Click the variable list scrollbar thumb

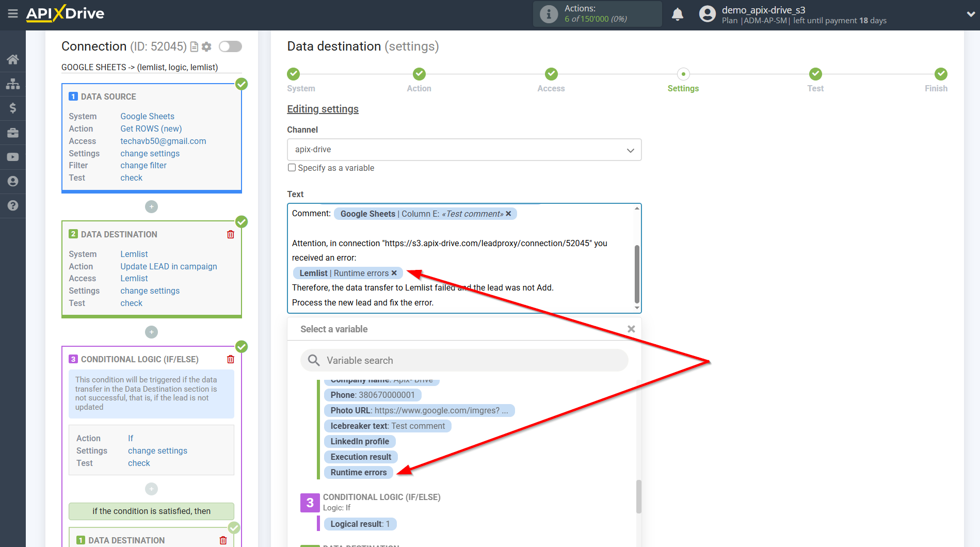[638, 496]
